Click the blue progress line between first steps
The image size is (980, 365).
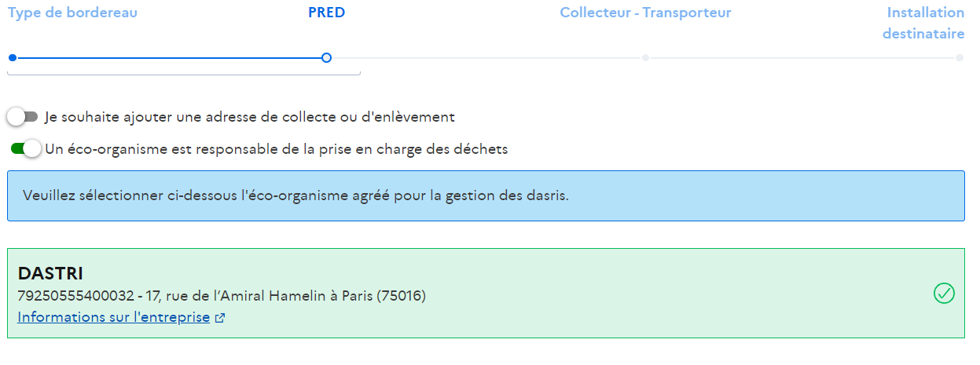(x=169, y=57)
